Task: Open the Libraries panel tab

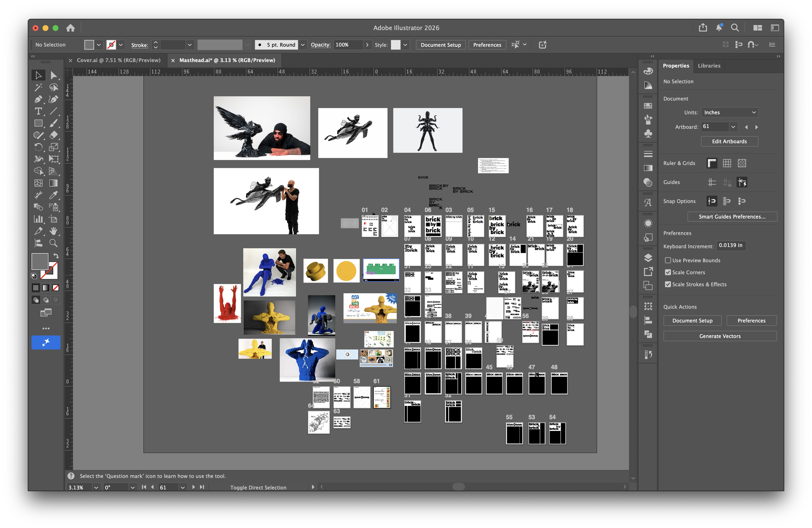Action: tap(709, 66)
